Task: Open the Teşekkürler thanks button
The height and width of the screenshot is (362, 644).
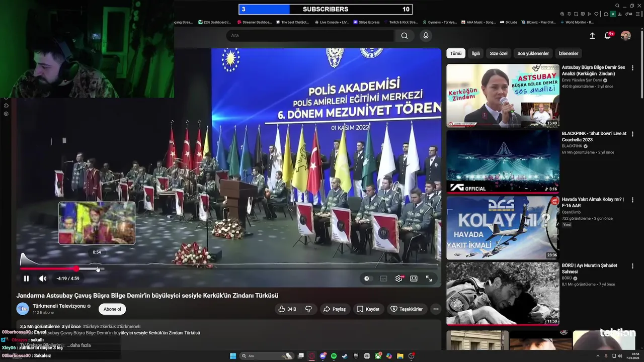Action: click(x=407, y=309)
